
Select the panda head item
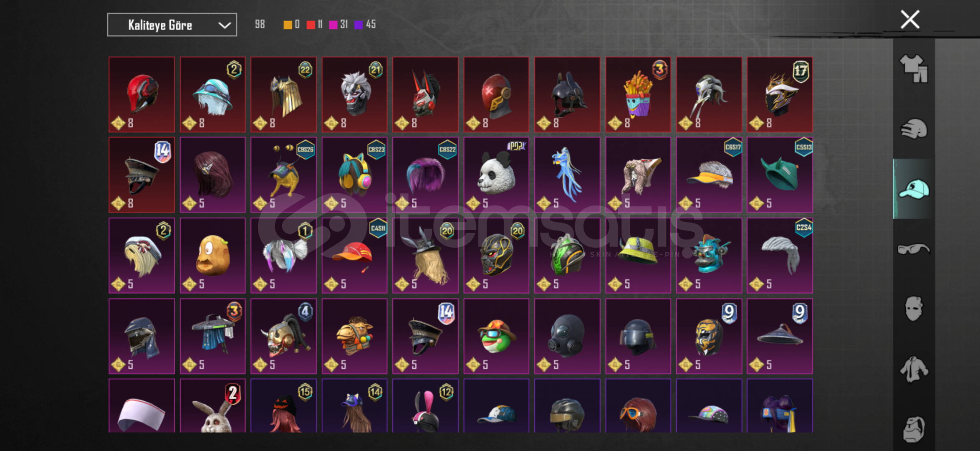[496, 175]
